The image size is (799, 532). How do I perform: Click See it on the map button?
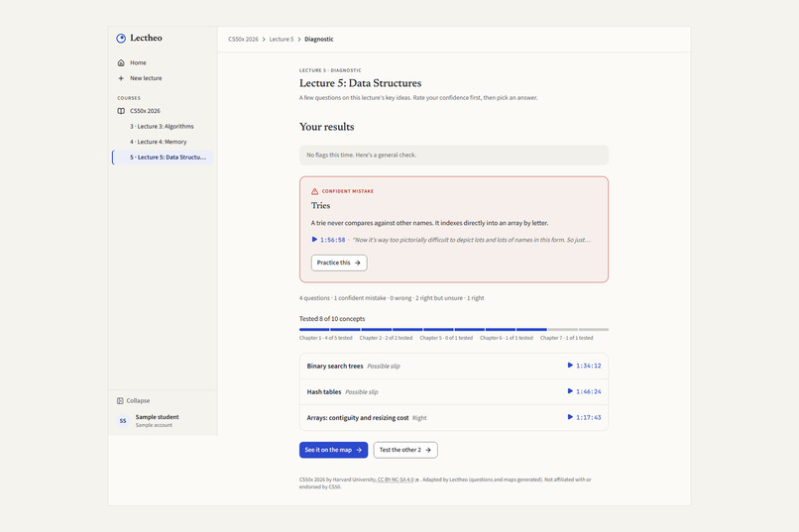(x=333, y=450)
